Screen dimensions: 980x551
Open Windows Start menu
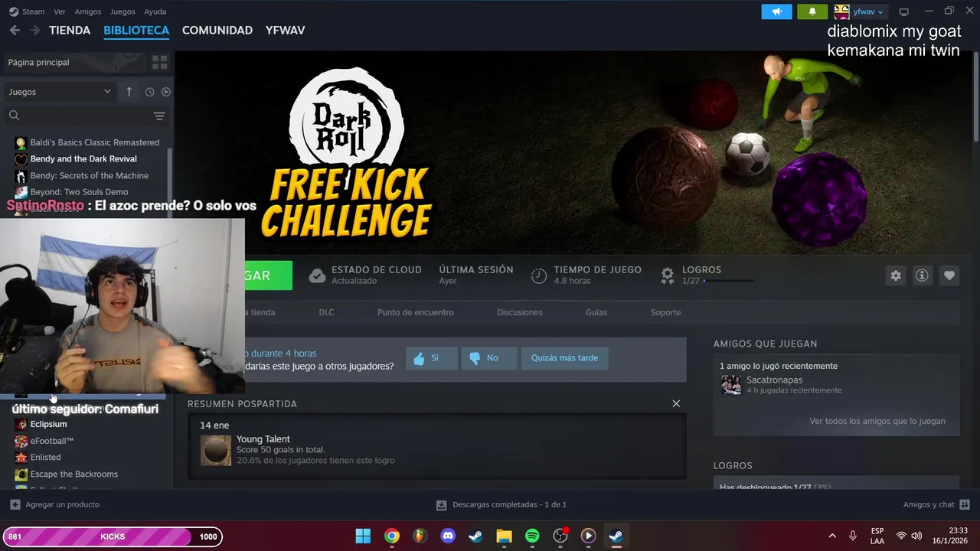pos(363,536)
